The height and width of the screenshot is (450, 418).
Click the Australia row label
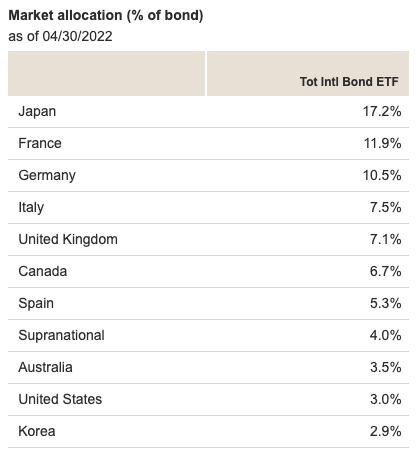tap(45, 367)
